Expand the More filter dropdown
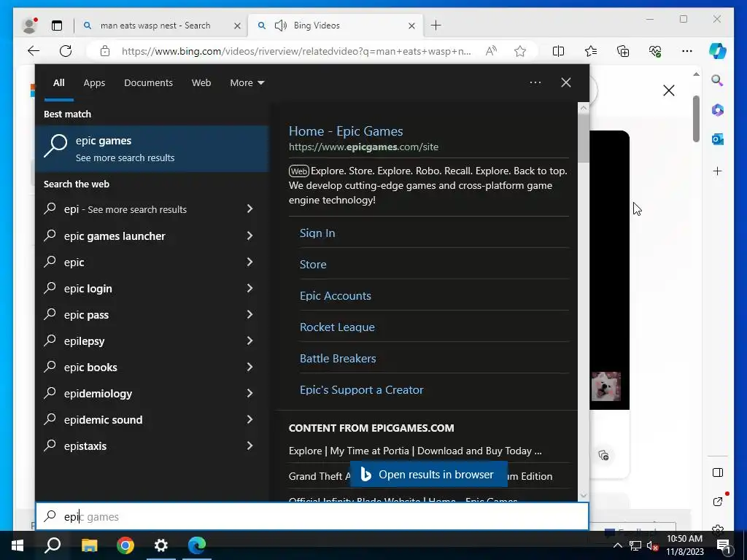This screenshot has width=747, height=560. point(247,83)
